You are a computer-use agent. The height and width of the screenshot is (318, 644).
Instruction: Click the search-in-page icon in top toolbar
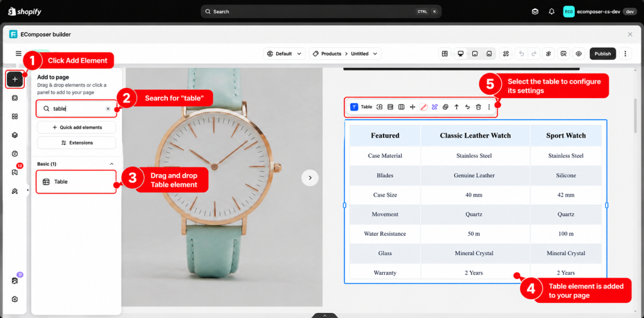pos(564,54)
